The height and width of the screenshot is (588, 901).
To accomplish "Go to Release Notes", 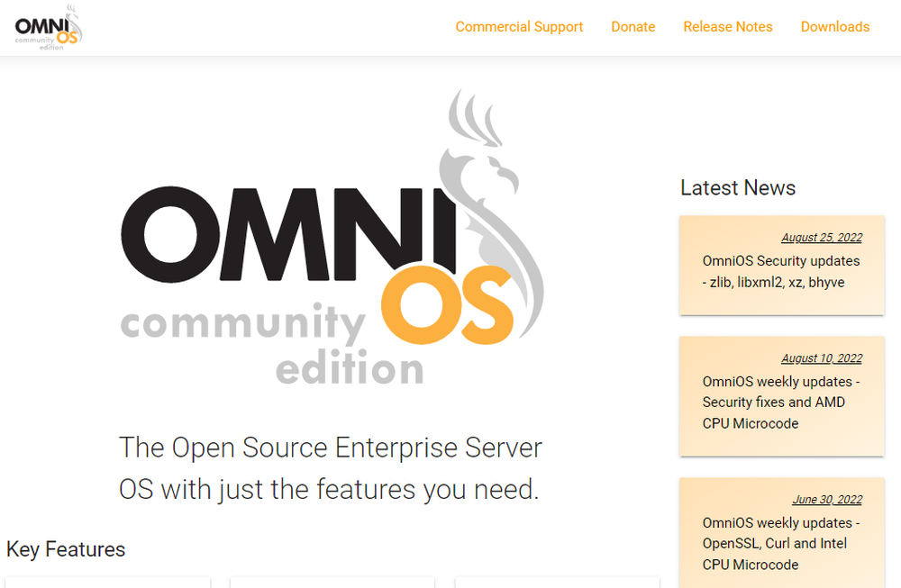I will click(x=727, y=27).
